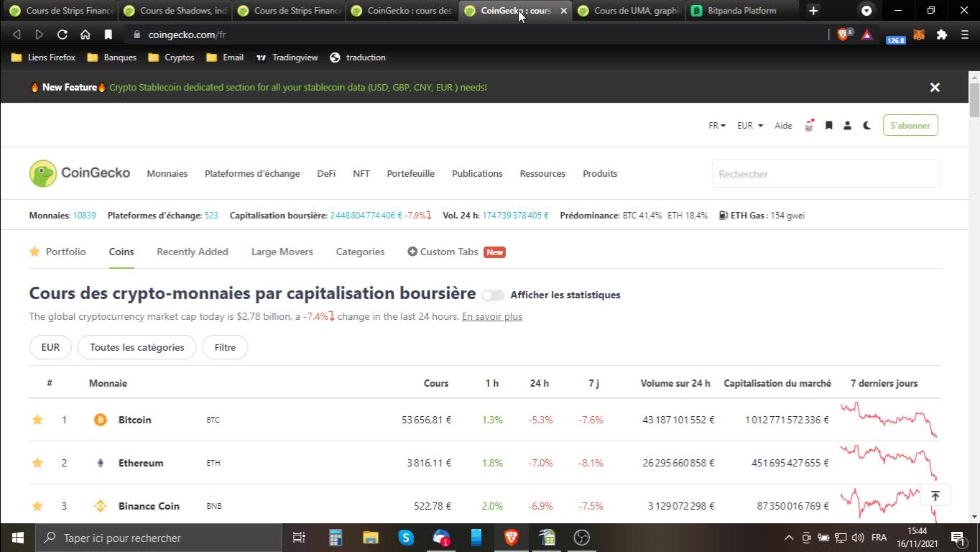Open the extensions puzzle piece menu
The height and width of the screenshot is (552, 980).
(942, 34)
